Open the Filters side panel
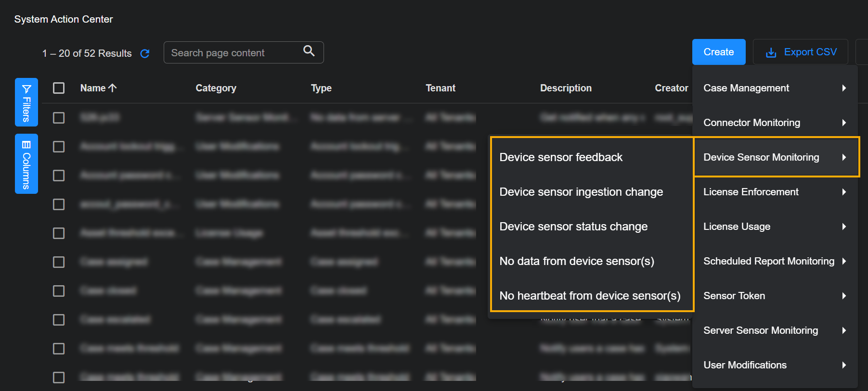 coord(26,102)
